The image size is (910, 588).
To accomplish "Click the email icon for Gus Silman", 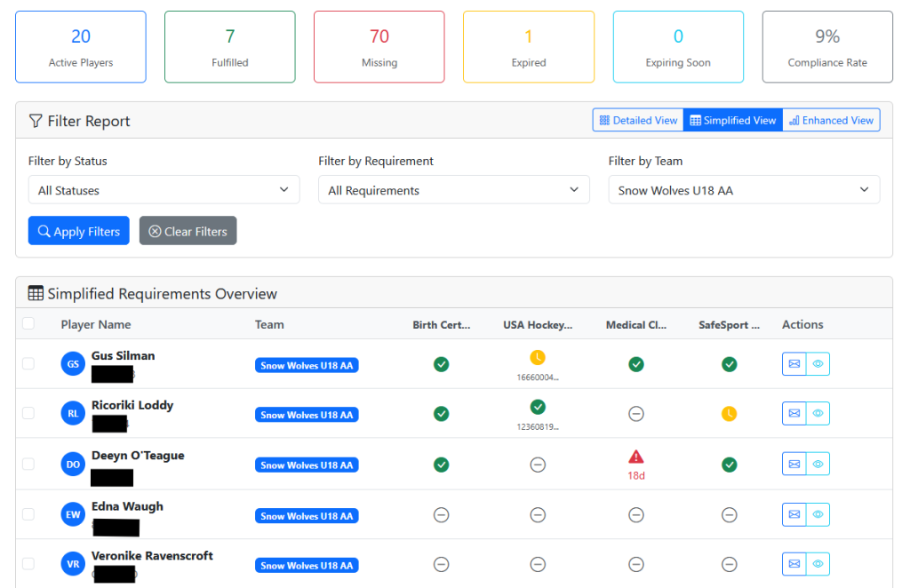I will (794, 364).
